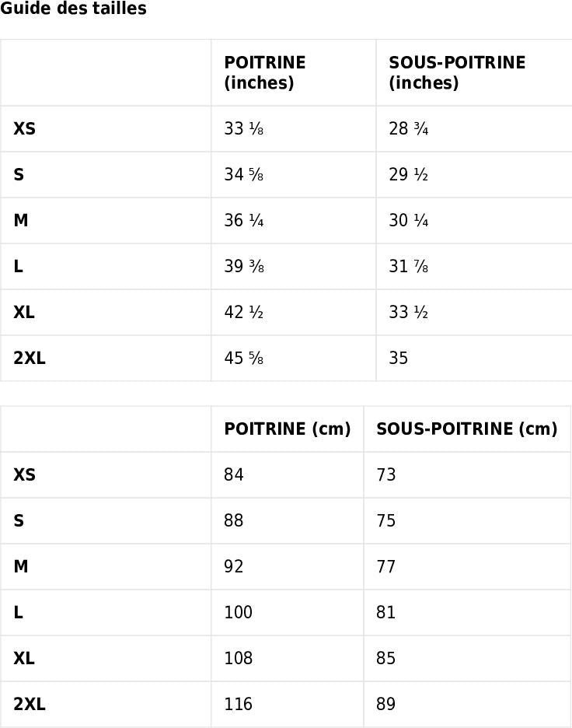The width and height of the screenshot is (572, 728).
Task: Click the 85 cm underbust value
Action: pyautogui.click(x=386, y=658)
